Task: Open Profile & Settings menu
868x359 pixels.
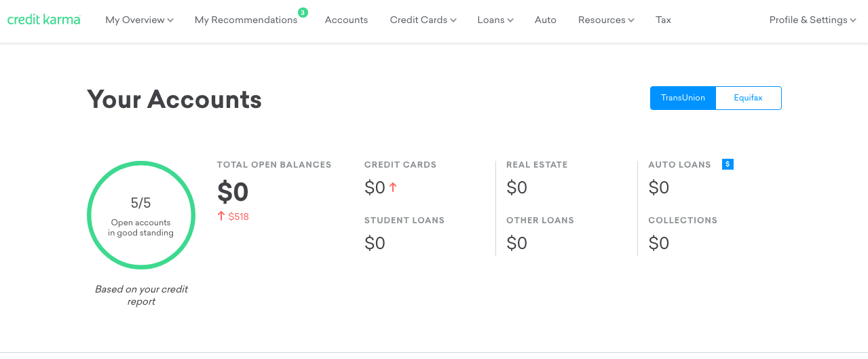Action: pos(812,20)
